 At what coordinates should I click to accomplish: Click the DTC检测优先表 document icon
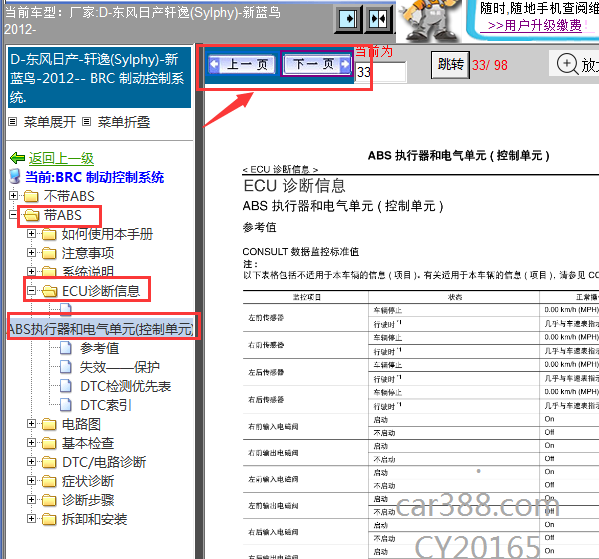[x=66, y=386]
